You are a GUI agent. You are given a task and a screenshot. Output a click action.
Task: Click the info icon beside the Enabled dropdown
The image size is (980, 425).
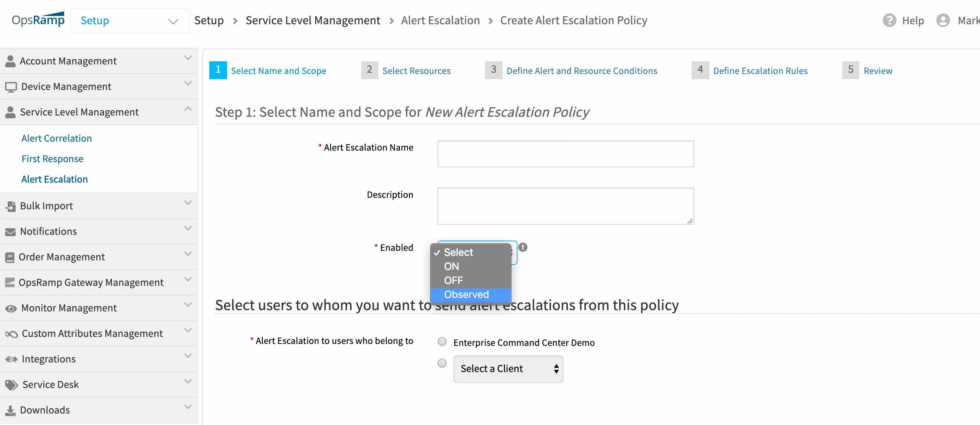coord(524,248)
